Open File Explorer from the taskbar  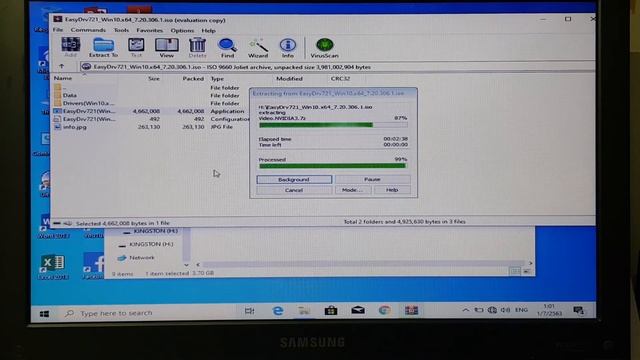click(x=304, y=311)
